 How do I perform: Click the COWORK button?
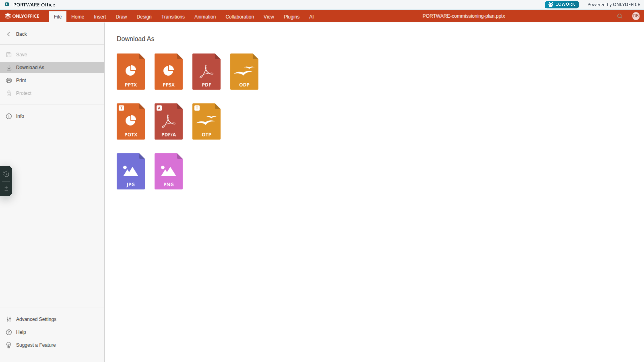562,4
